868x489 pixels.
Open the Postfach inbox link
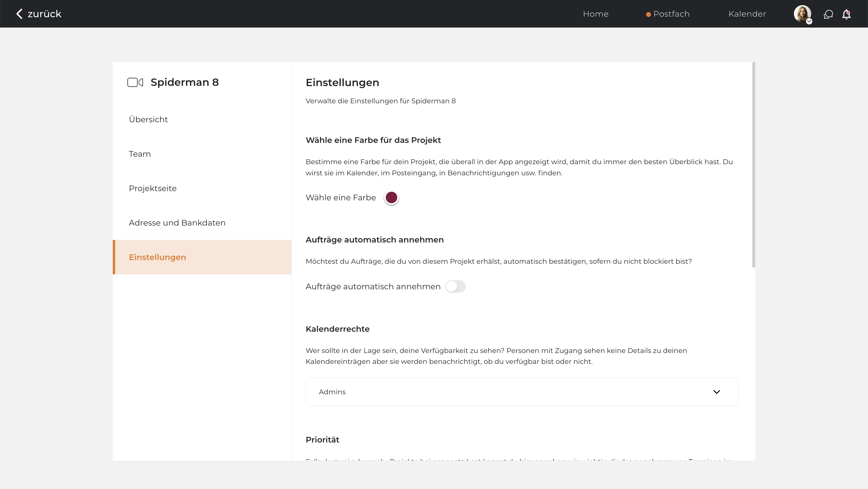(671, 14)
